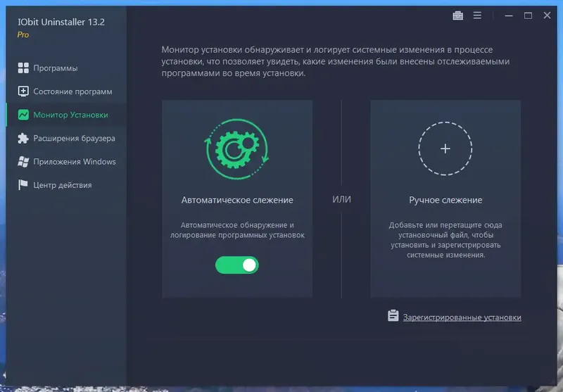The image size is (563, 392).
Task: Click the Ручное слежение heading
Action: tap(445, 200)
